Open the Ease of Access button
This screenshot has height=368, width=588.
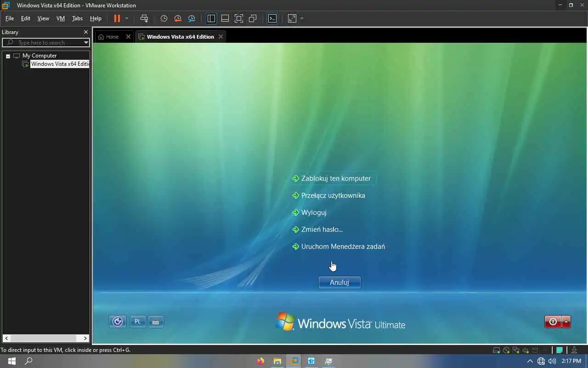coord(118,322)
